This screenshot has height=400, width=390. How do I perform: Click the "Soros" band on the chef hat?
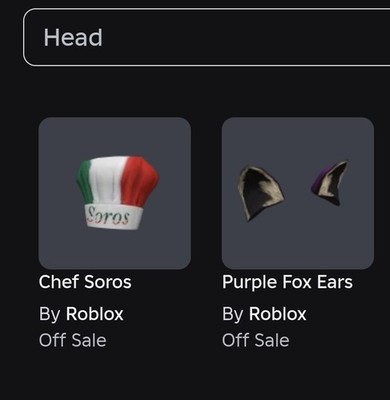(113, 217)
